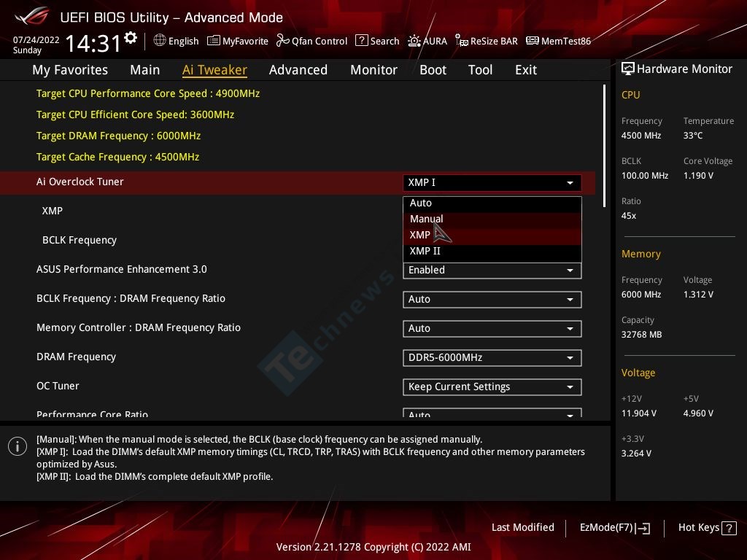Change language via the English globe icon

click(160, 41)
